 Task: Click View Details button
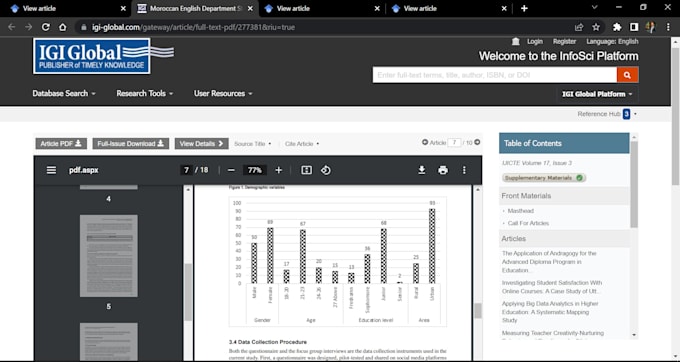click(202, 143)
